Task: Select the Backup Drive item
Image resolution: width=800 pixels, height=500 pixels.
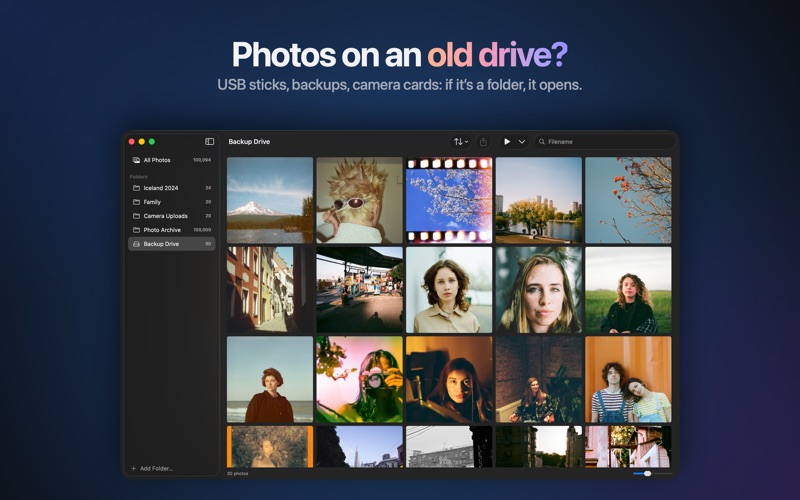Action: tap(171, 244)
